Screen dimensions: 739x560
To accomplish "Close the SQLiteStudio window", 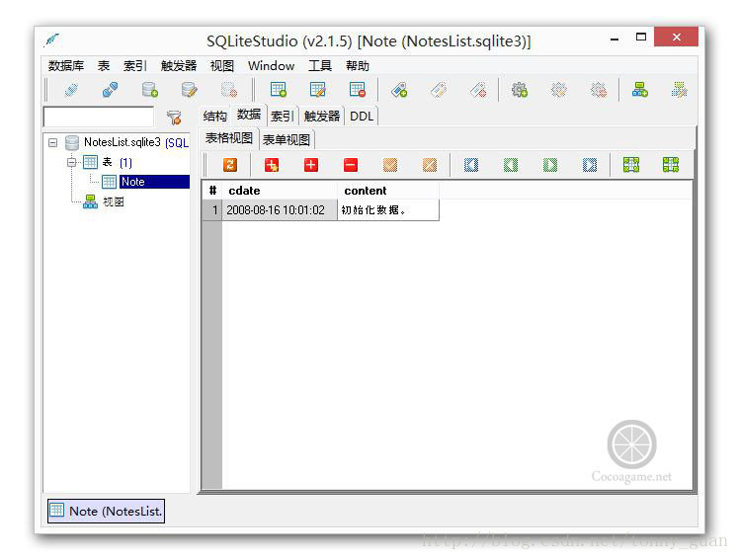I will coord(677,37).
